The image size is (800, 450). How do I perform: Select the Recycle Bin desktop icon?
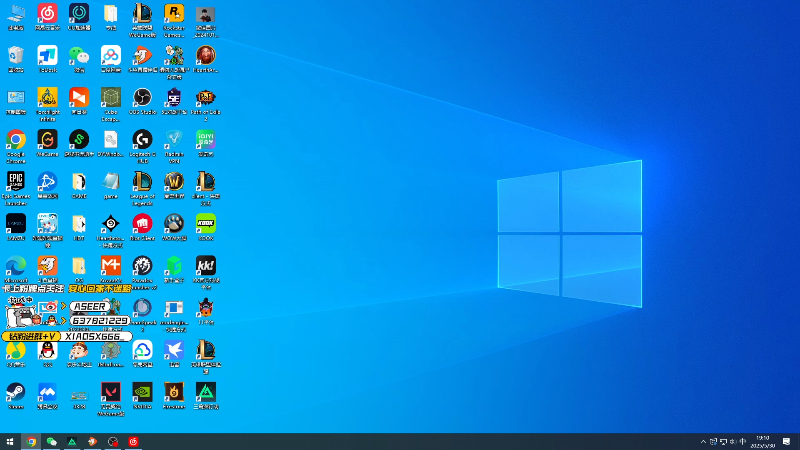coord(16,59)
